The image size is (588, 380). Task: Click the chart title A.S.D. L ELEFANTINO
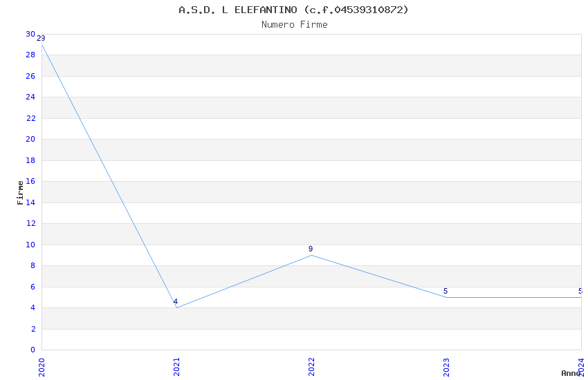click(293, 10)
